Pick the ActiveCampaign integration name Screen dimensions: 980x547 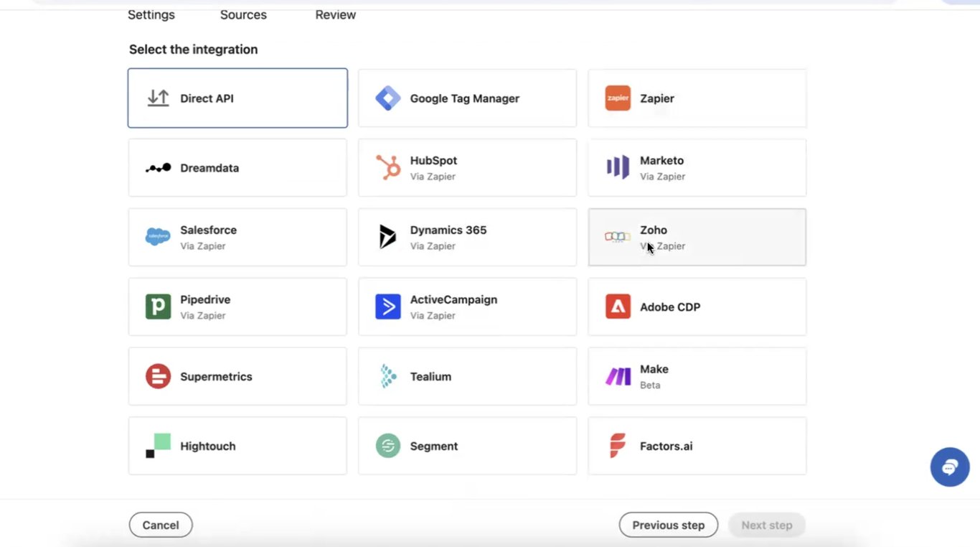pos(453,300)
